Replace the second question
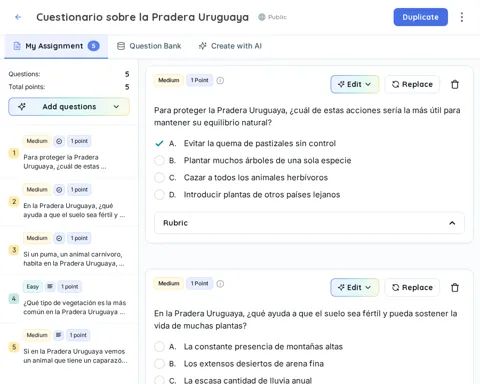The image size is (480, 384). [412, 287]
